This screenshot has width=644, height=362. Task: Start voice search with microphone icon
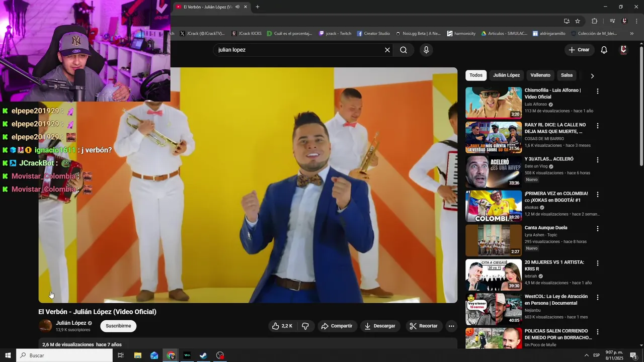[x=426, y=50]
